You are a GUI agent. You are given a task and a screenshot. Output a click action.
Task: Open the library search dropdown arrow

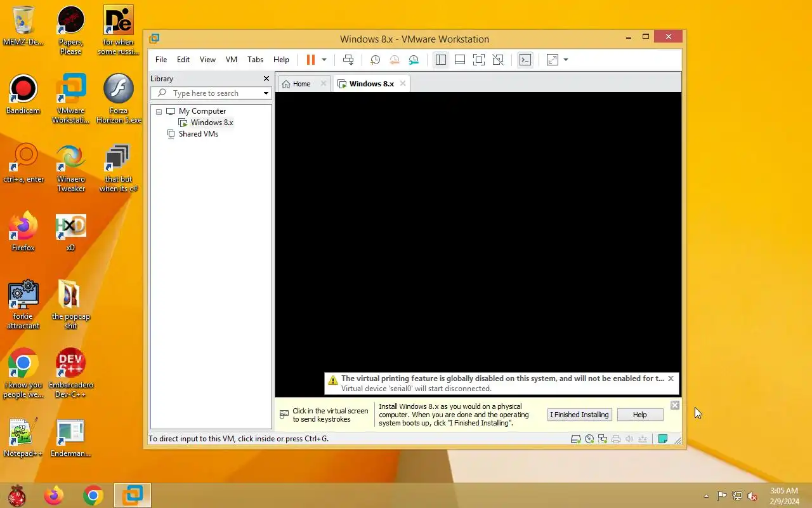(x=266, y=93)
